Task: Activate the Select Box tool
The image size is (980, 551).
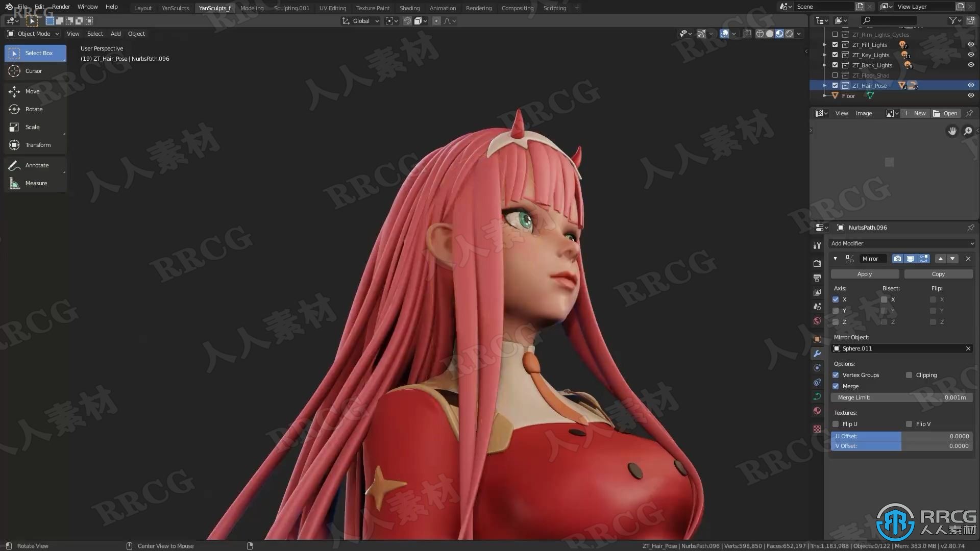Action: [35, 53]
